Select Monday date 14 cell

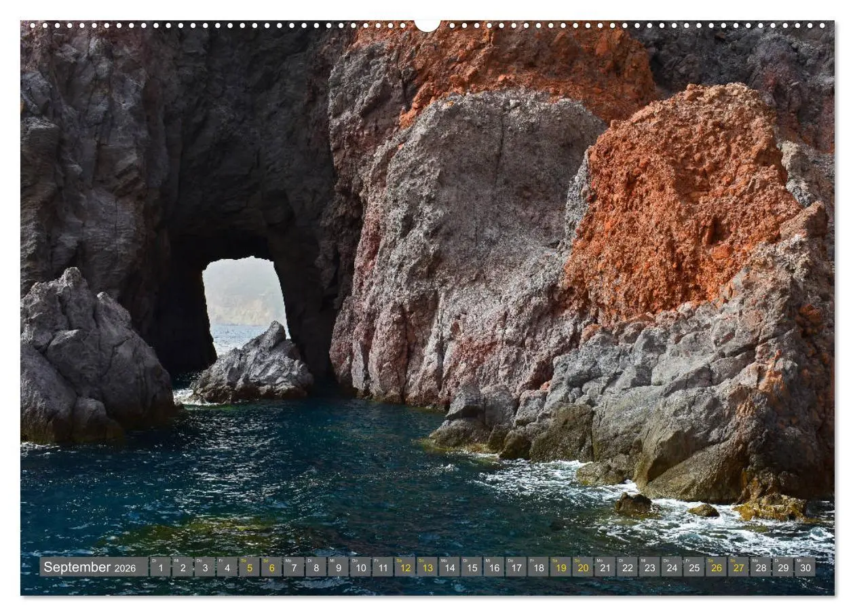(x=449, y=567)
